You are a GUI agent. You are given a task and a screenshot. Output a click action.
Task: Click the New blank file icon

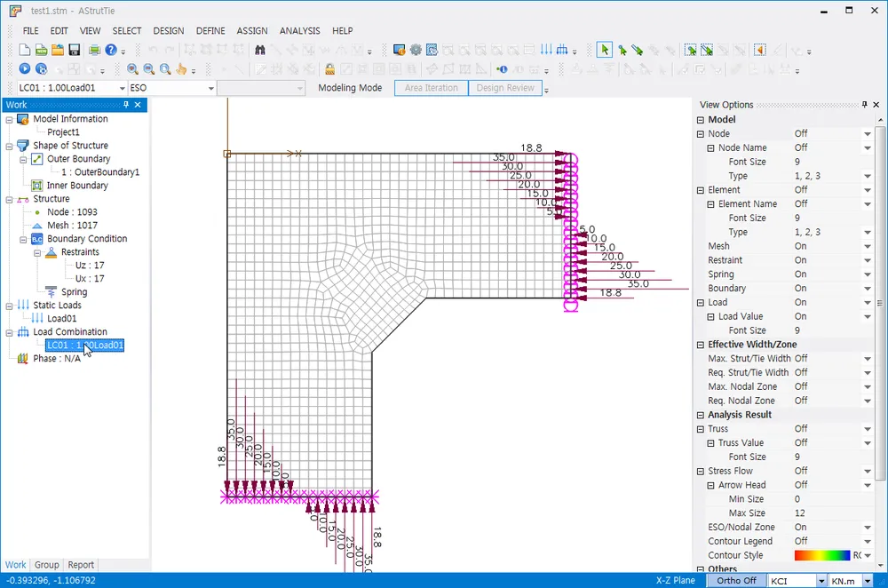[24, 51]
